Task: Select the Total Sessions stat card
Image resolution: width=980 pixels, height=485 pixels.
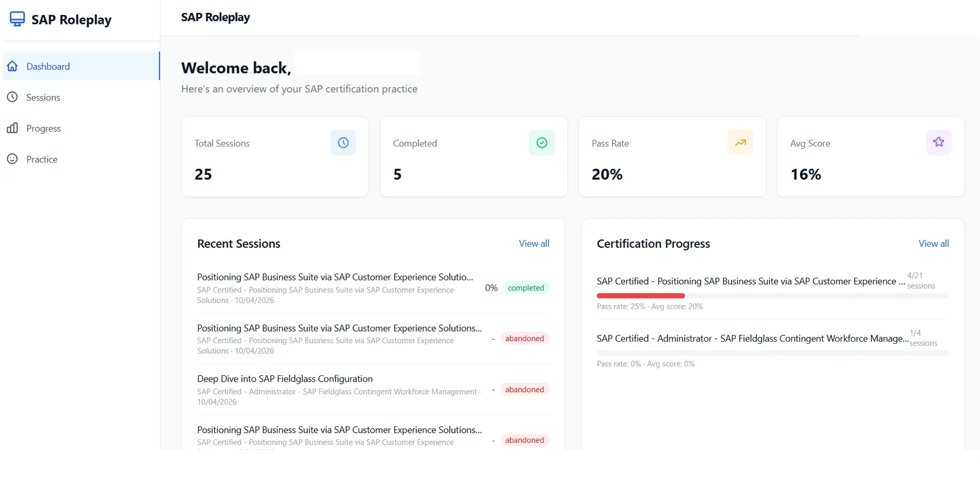Action: tap(275, 157)
